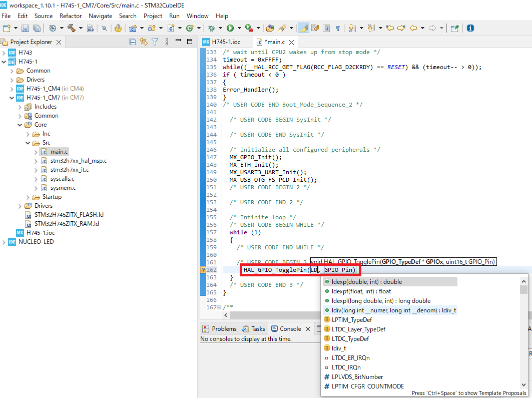
Task: Choose LPTIM_TypeDef autocomplete proposal
Action: click(351, 319)
